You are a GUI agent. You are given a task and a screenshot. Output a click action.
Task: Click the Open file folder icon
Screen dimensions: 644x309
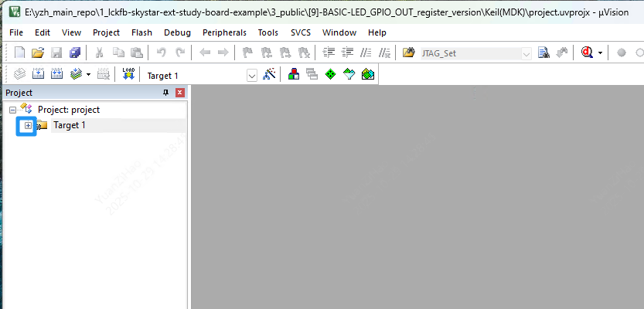click(38, 53)
